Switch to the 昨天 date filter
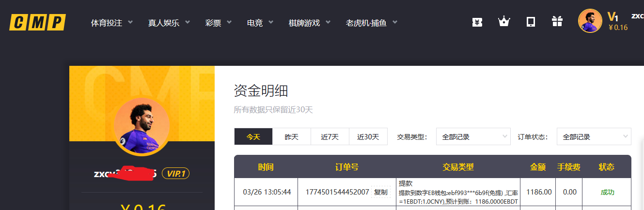The image size is (644, 210). pyautogui.click(x=291, y=137)
